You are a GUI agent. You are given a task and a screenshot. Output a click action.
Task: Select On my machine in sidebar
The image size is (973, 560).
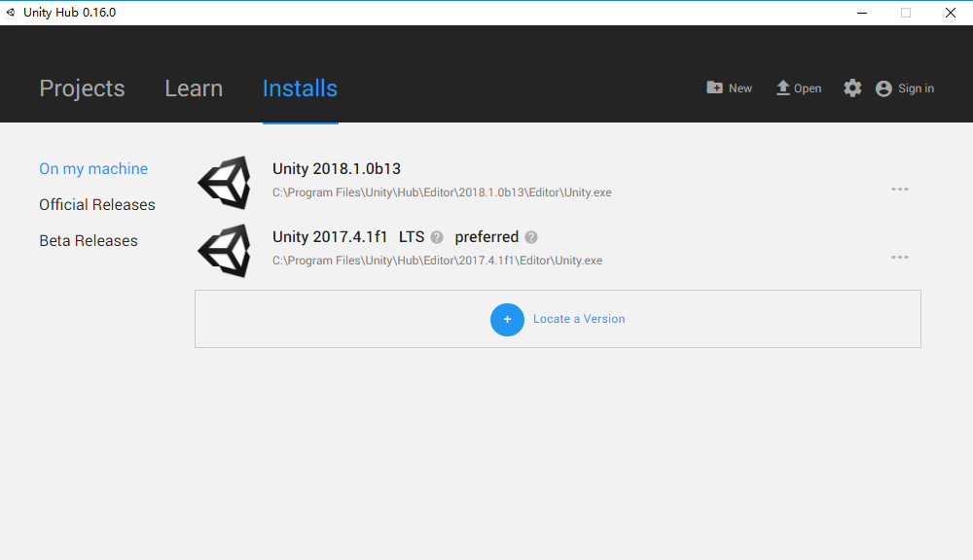93,169
